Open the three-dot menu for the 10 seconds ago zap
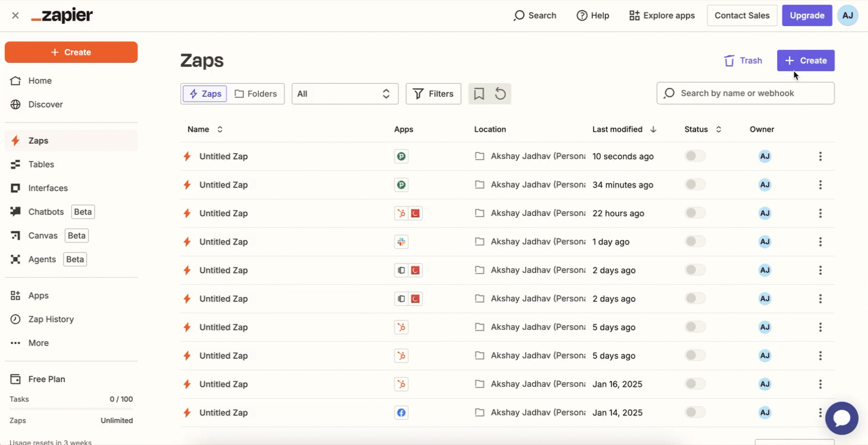 821,157
